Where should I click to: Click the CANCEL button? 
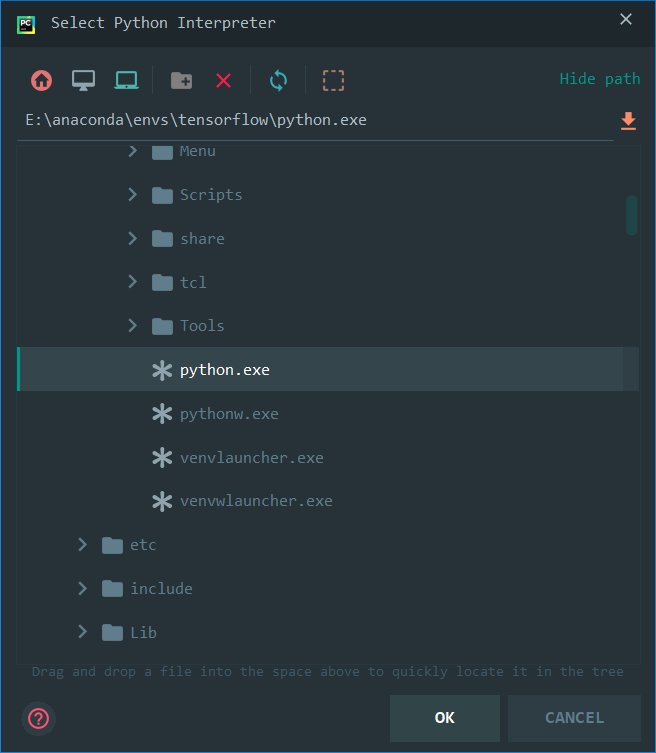pyautogui.click(x=574, y=718)
